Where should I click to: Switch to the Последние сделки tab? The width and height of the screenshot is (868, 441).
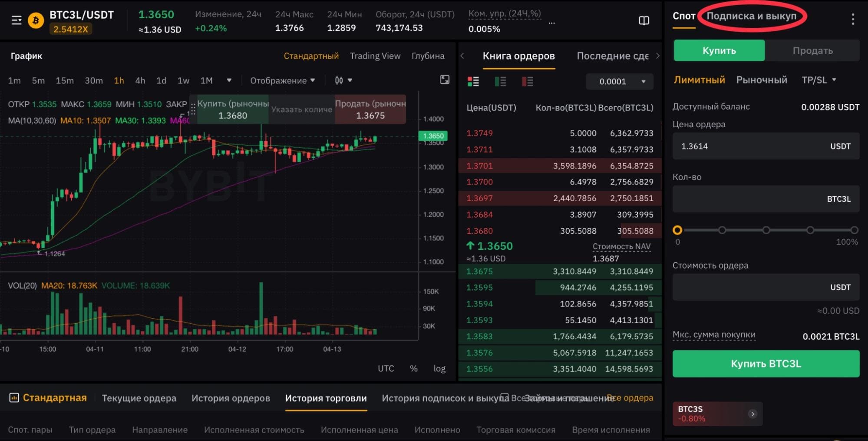[613, 56]
